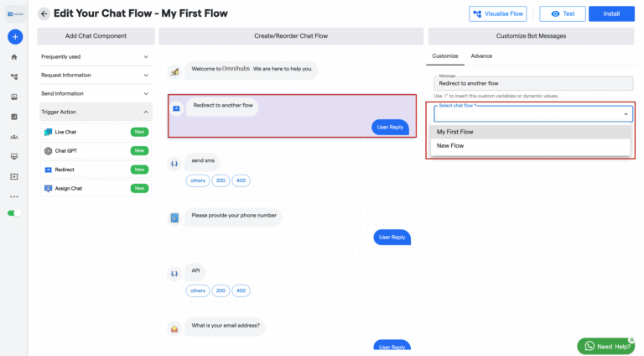This screenshot has height=356, width=644.
Task: Click the Install button
Action: 611,14
